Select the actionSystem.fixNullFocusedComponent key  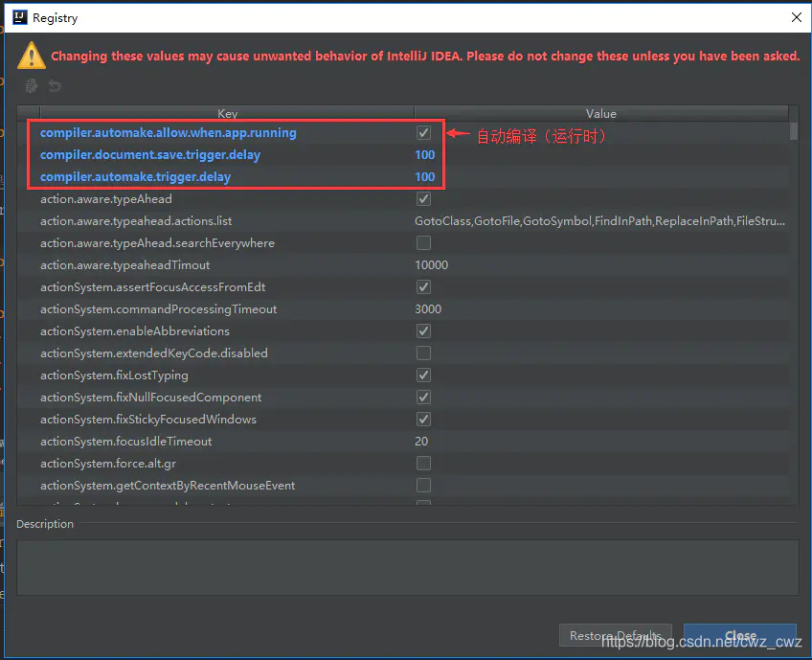pos(150,398)
